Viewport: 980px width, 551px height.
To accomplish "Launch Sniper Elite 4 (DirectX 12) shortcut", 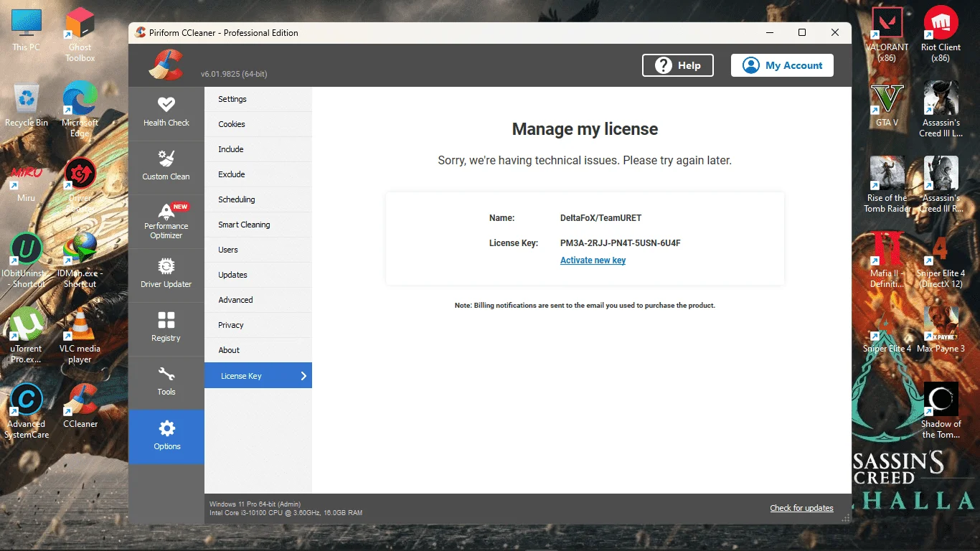I will click(x=941, y=260).
